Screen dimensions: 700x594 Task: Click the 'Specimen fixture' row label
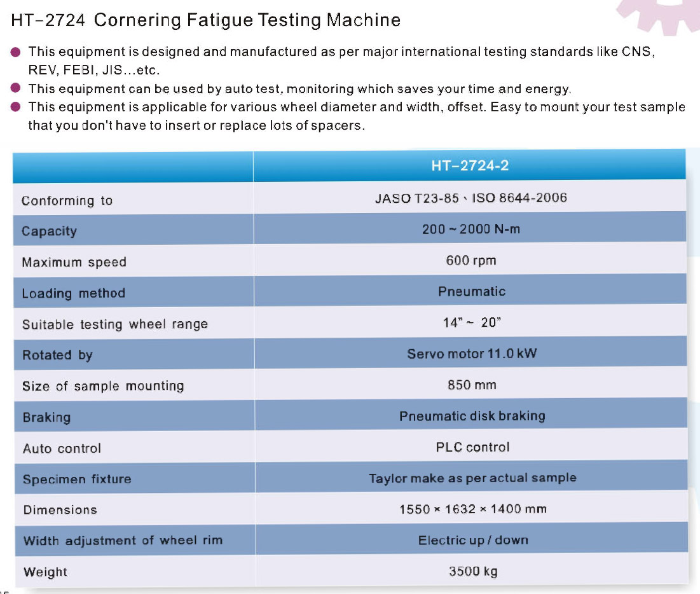coord(77,480)
